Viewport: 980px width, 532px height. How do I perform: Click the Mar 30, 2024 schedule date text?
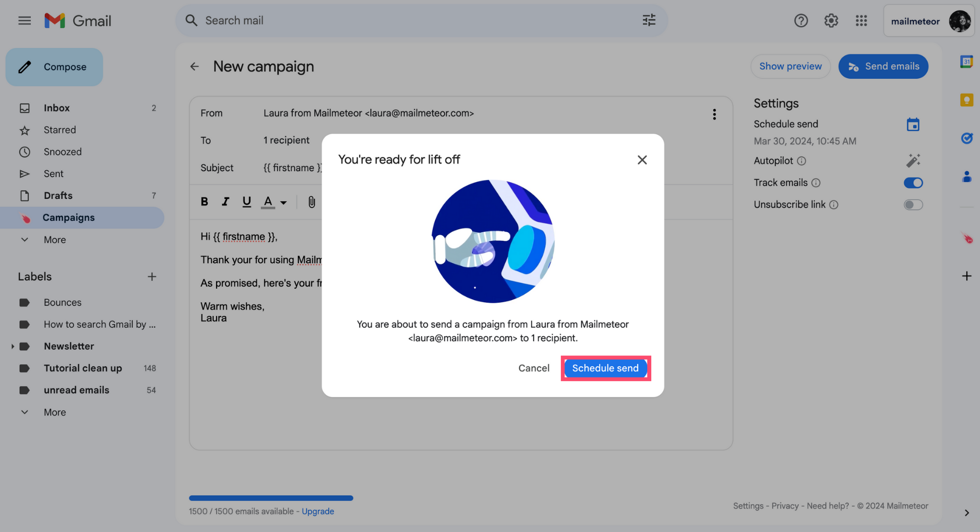point(805,141)
